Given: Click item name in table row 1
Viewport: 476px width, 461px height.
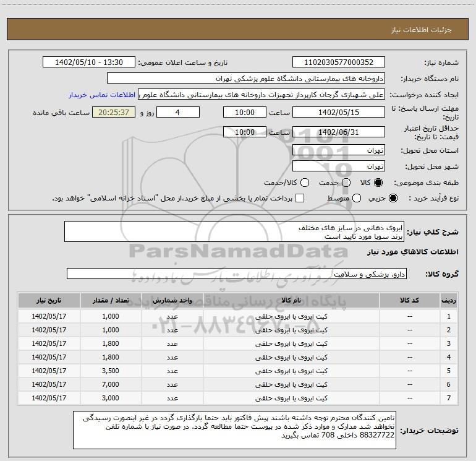Looking at the screenshot, I should coord(291,317).
